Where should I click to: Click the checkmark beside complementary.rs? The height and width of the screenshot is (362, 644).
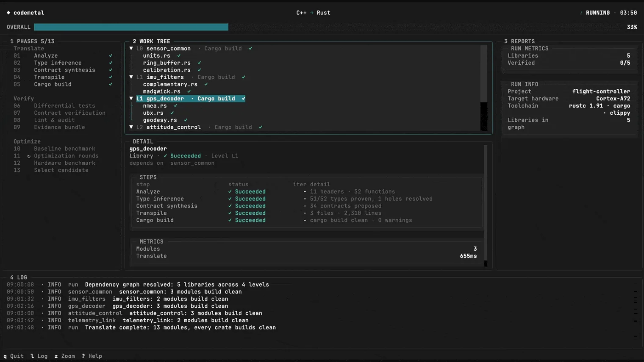(206, 85)
